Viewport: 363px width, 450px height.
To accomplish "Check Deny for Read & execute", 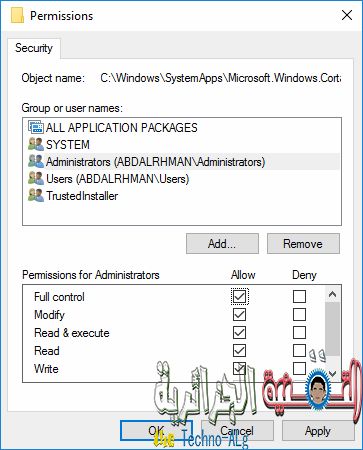I will (299, 332).
